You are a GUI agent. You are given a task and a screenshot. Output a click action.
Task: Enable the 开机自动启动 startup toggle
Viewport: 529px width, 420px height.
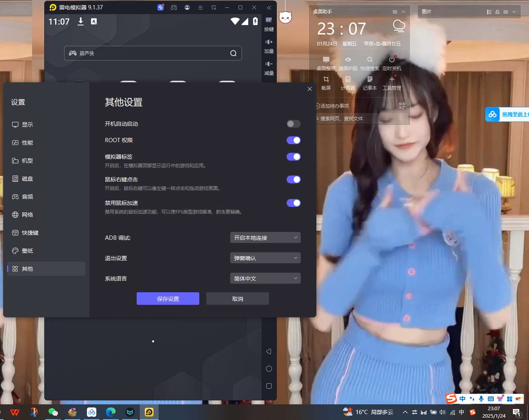pos(293,124)
